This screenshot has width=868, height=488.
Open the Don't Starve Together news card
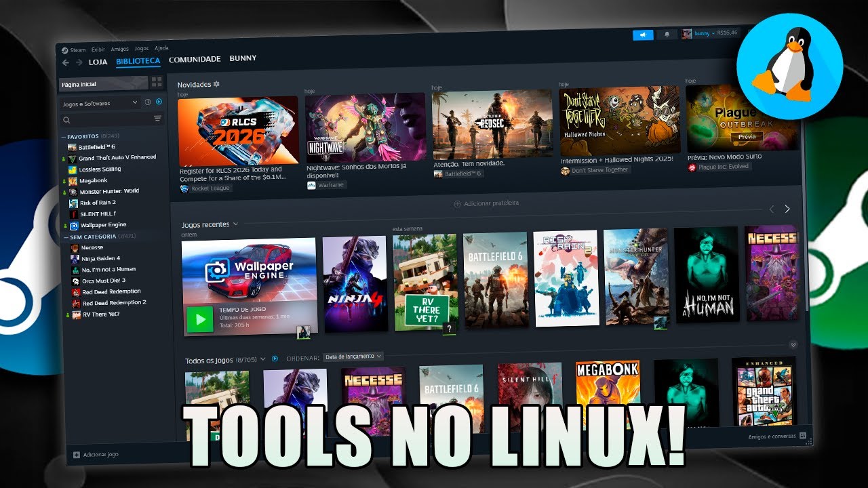tap(619, 121)
